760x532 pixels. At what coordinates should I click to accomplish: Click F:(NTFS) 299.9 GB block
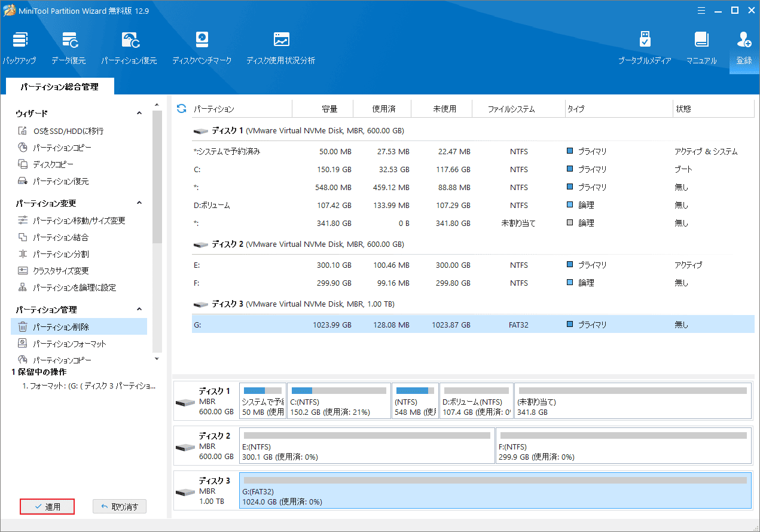(x=624, y=446)
